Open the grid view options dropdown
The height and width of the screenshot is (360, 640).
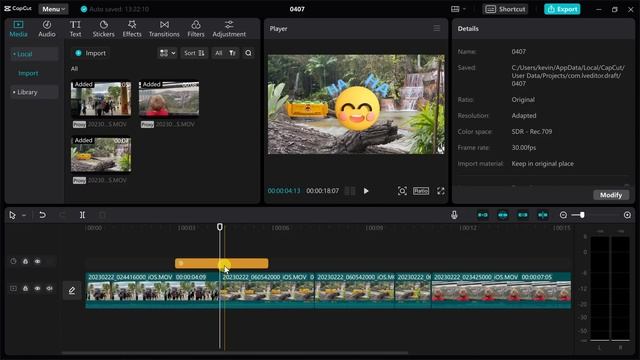click(167, 53)
